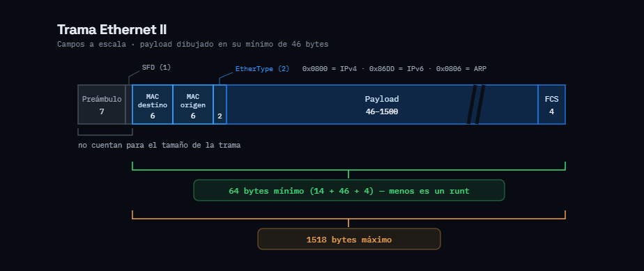644x271 pixels.
Task: Select the MAC destino 6 field
Action: 153,104
